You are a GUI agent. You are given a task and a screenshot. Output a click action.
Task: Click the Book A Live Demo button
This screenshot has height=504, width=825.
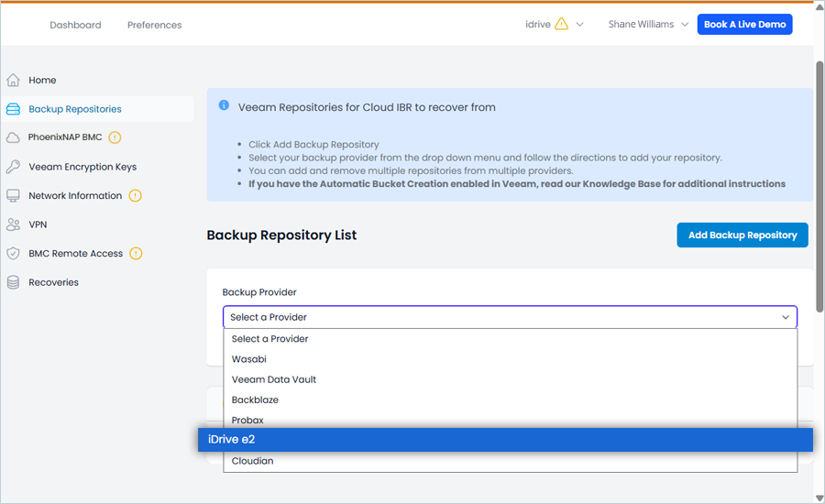pyautogui.click(x=744, y=24)
